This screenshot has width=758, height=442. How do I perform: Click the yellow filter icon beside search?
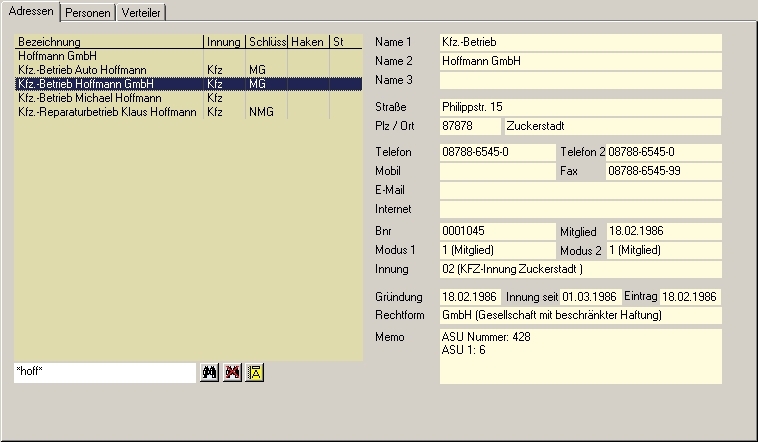click(255, 372)
